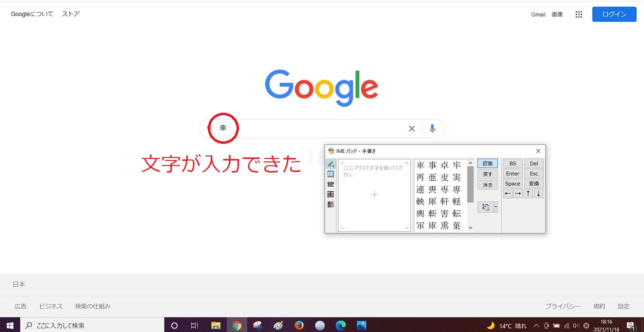Open the notification center icon
The width and height of the screenshot is (644, 332).
tap(630, 325)
